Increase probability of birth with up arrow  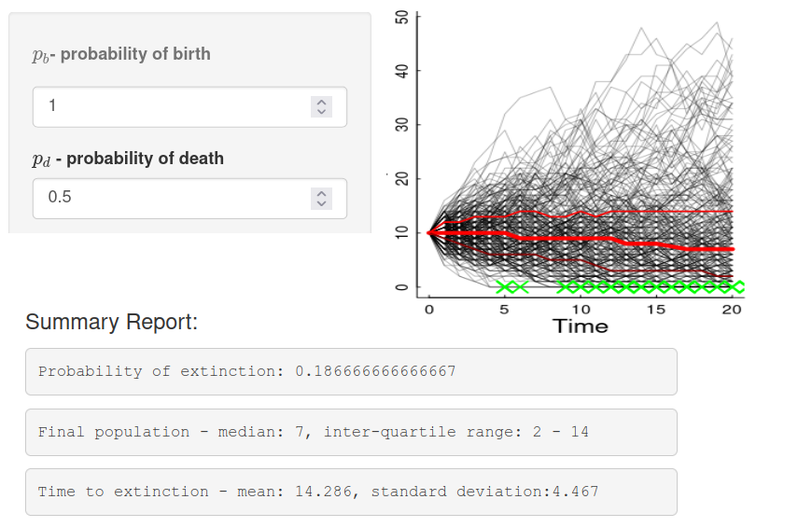point(321,102)
